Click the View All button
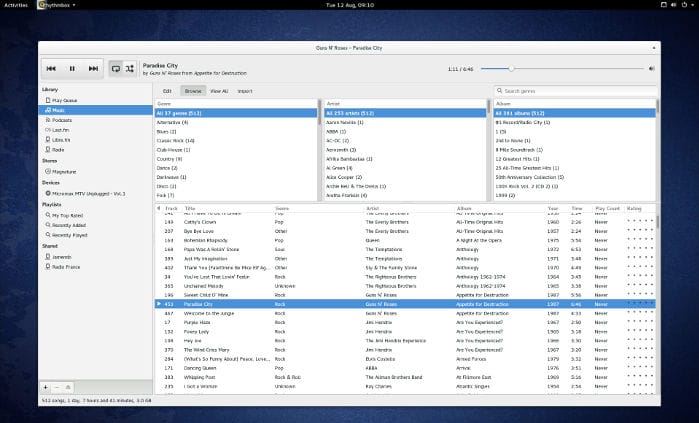 coord(219,91)
